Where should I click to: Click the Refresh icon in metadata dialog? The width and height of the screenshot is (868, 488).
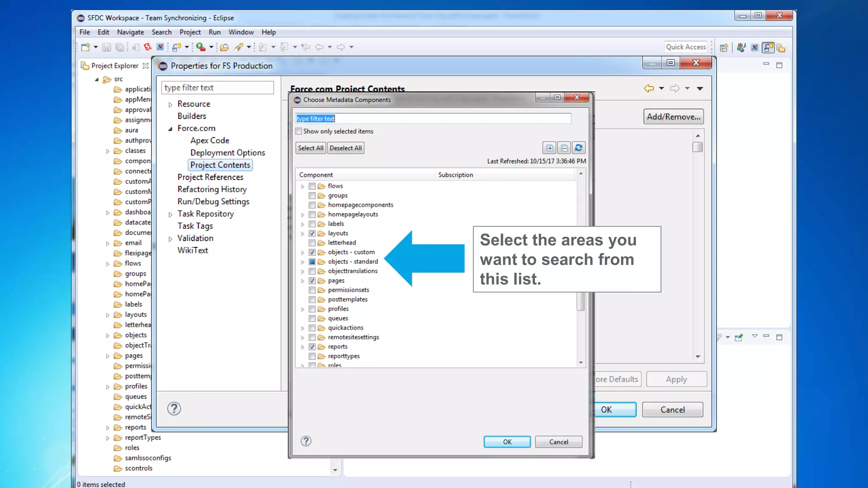(579, 148)
